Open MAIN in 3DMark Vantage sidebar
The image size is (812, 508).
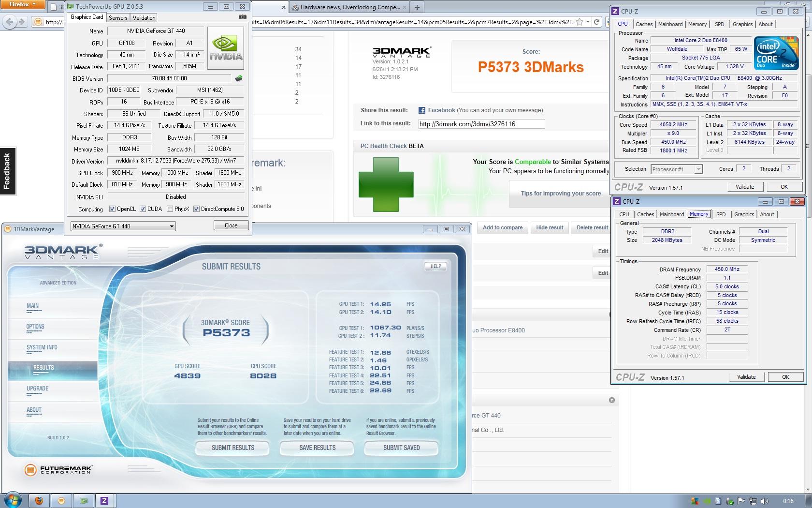click(x=33, y=306)
